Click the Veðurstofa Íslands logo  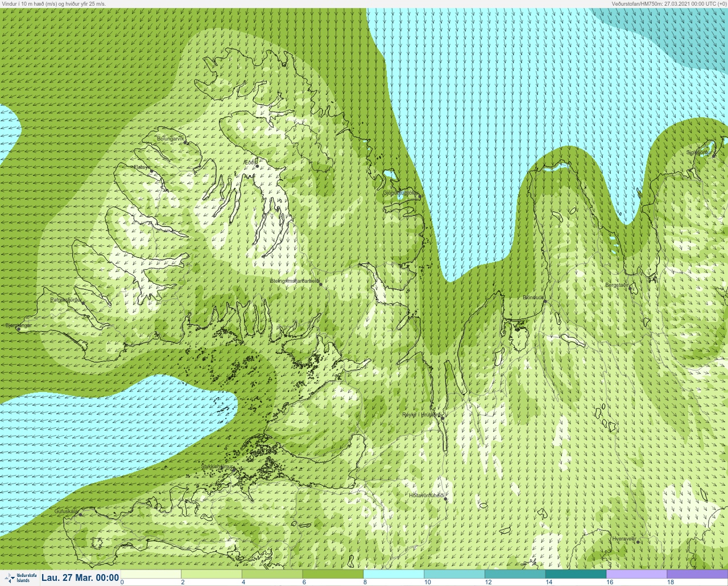click(20, 578)
